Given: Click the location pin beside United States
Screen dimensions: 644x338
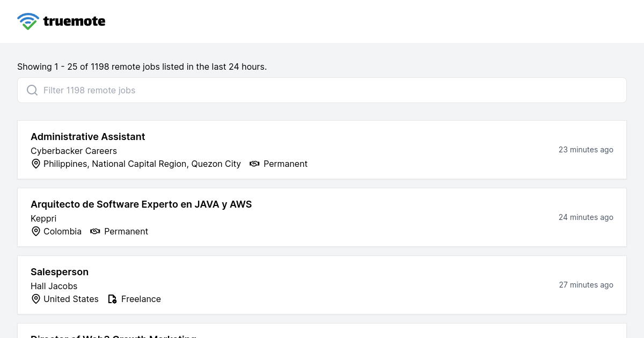Looking at the screenshot, I should (x=36, y=299).
